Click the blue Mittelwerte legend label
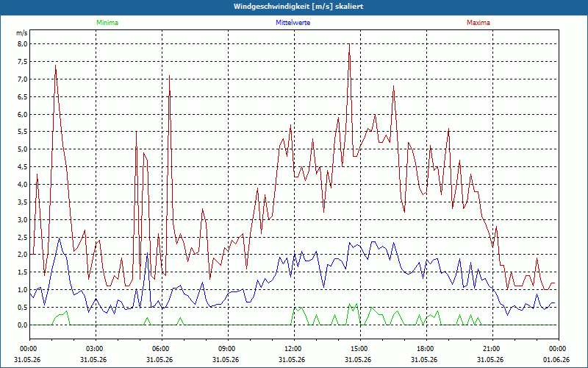This screenshot has width=588, height=368. [293, 23]
